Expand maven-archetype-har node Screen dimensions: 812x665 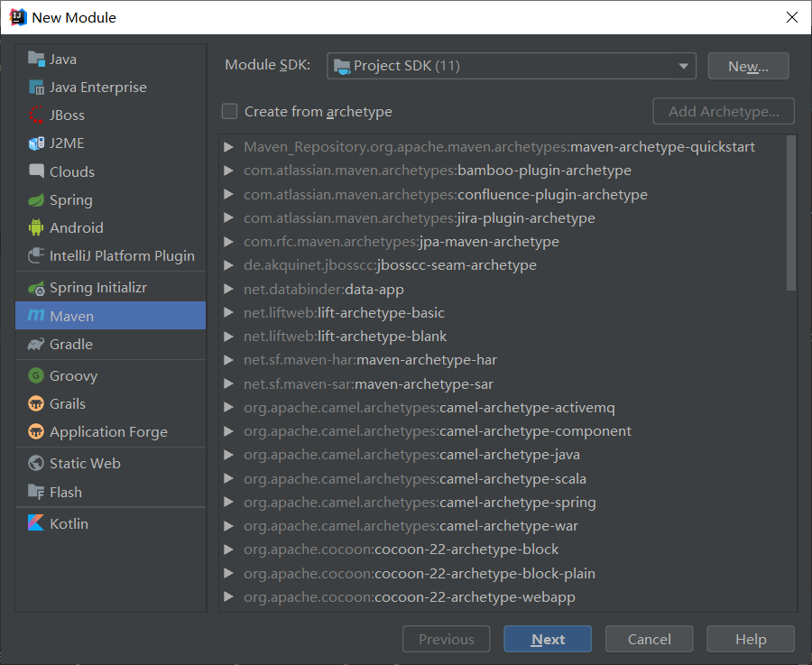228,360
